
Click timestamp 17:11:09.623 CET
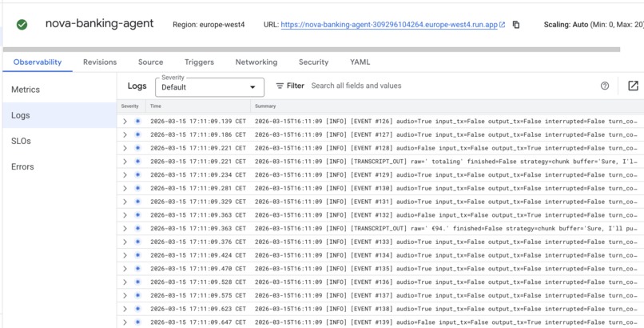click(x=198, y=309)
